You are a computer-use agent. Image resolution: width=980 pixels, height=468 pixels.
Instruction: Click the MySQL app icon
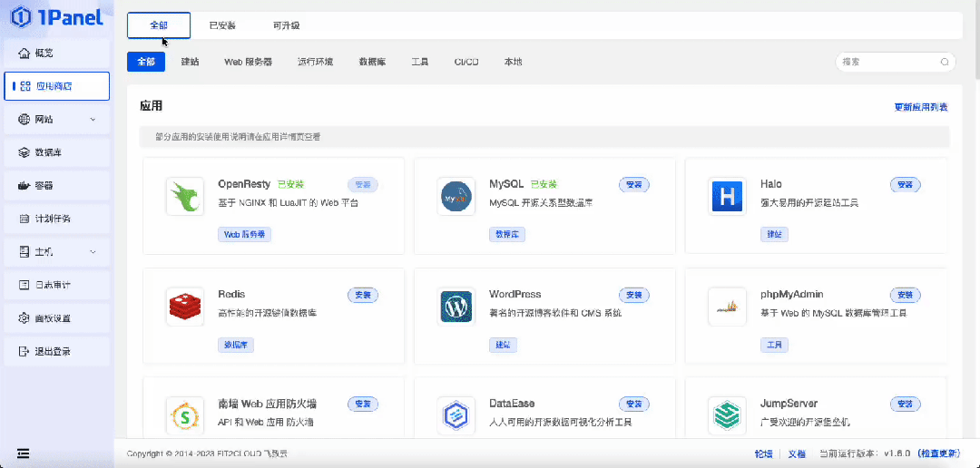[456, 197]
